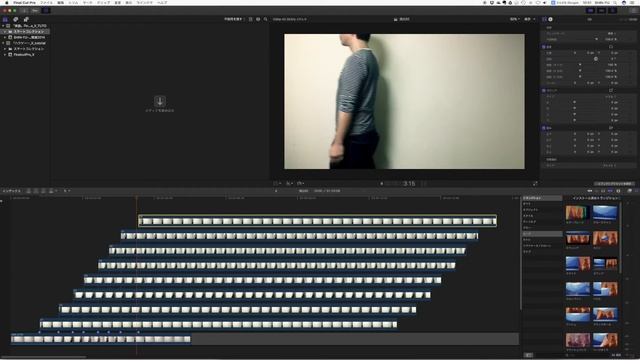Image resolution: width=640 pixels, height=360 pixels.
Task: Open the viewer 表示 options dropdown
Action: 529,19
